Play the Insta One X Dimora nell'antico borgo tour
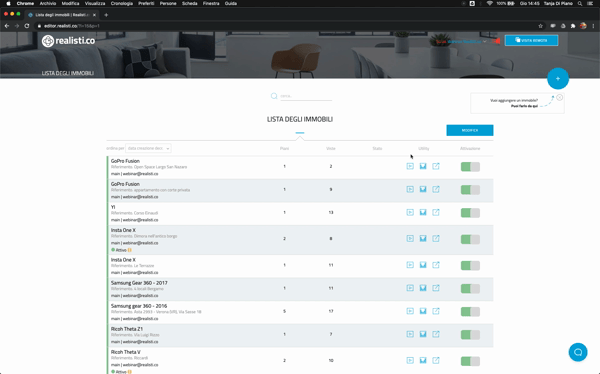This screenshot has height=374, width=600. 410,238
